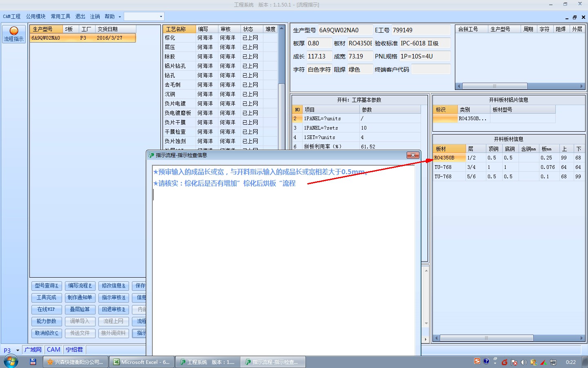Open the CAM工程 menu
Viewport: 588px width, 368px height.
(x=11, y=17)
